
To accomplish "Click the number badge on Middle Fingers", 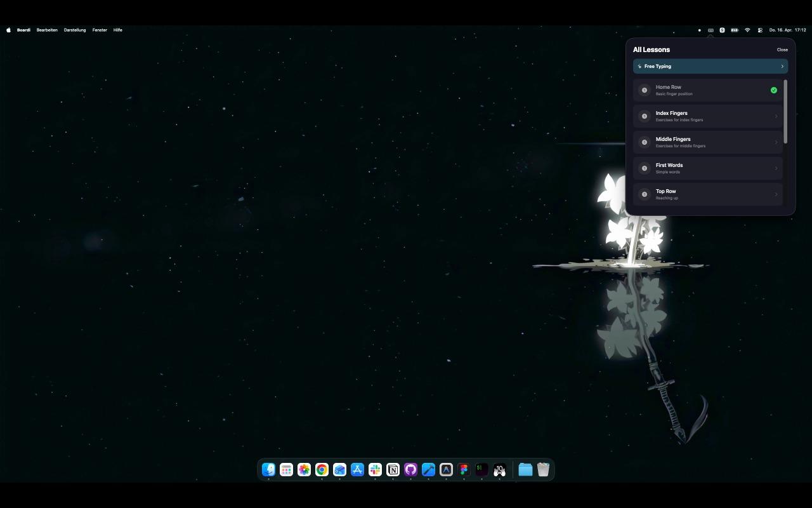I will click(645, 142).
